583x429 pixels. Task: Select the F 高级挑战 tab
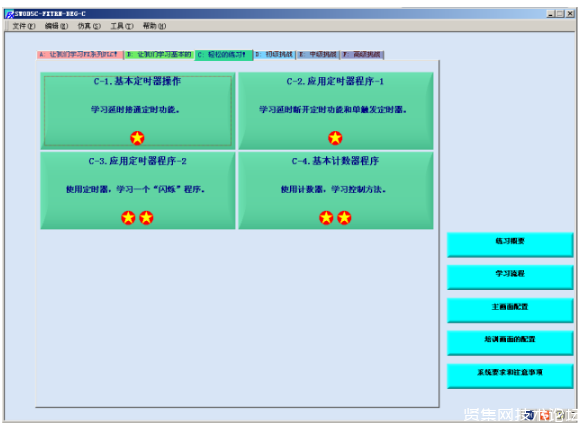click(363, 55)
